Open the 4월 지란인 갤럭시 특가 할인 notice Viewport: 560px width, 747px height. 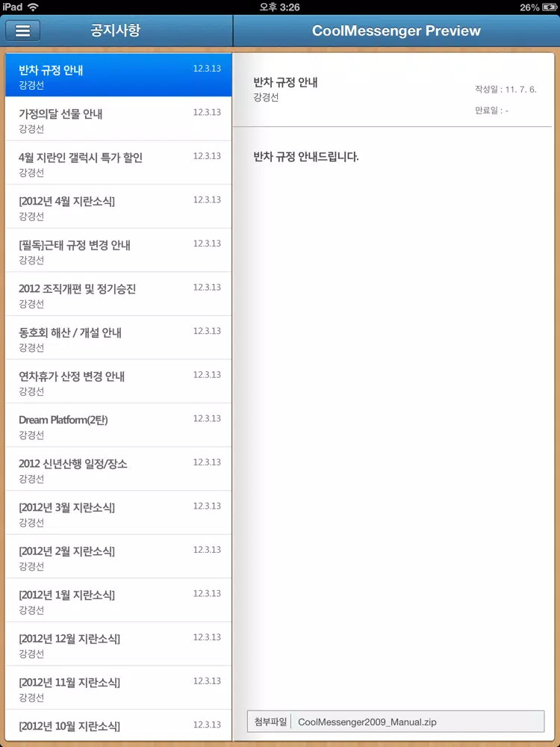tap(119, 162)
